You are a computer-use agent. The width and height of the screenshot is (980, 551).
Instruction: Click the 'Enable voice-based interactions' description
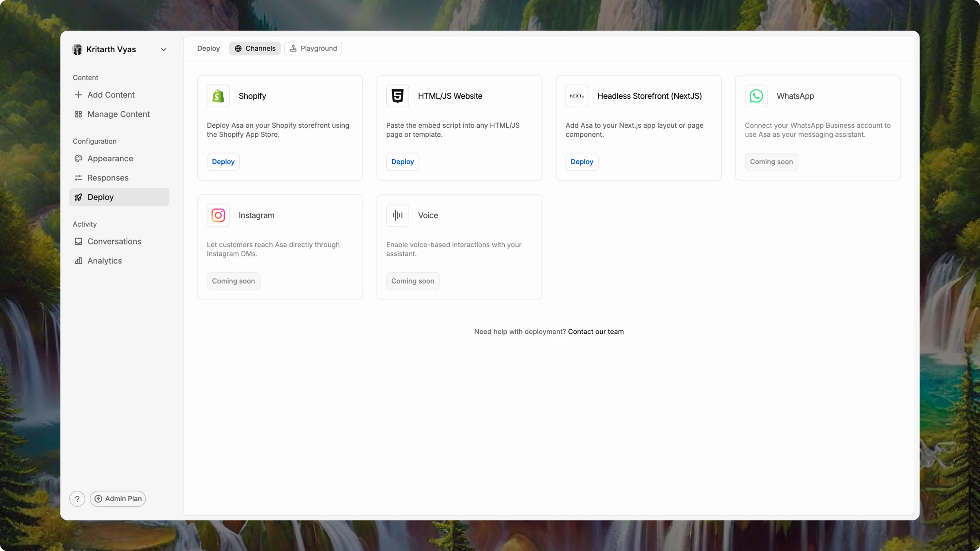click(454, 249)
